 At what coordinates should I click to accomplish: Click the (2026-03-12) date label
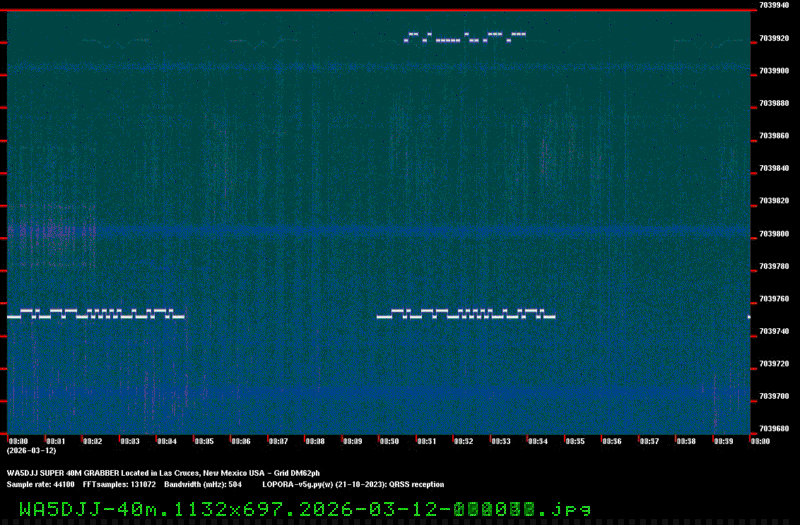31,451
